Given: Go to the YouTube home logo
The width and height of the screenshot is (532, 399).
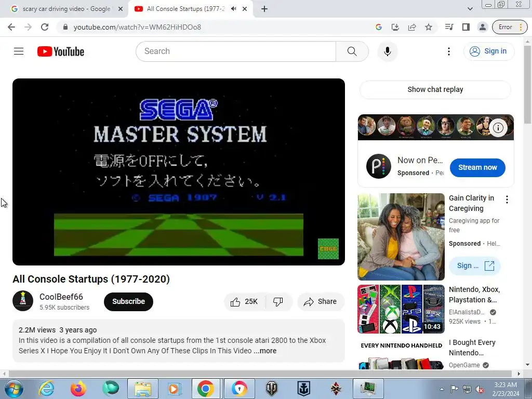Looking at the screenshot, I should [61, 51].
